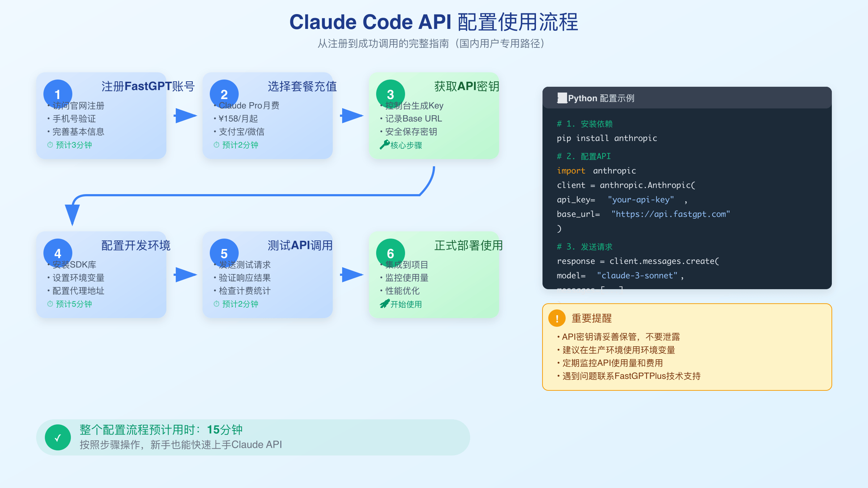Image resolution: width=868 pixels, height=488 pixels.
Task: Click the rocket icon beside 开始使用
Action: 384,304
